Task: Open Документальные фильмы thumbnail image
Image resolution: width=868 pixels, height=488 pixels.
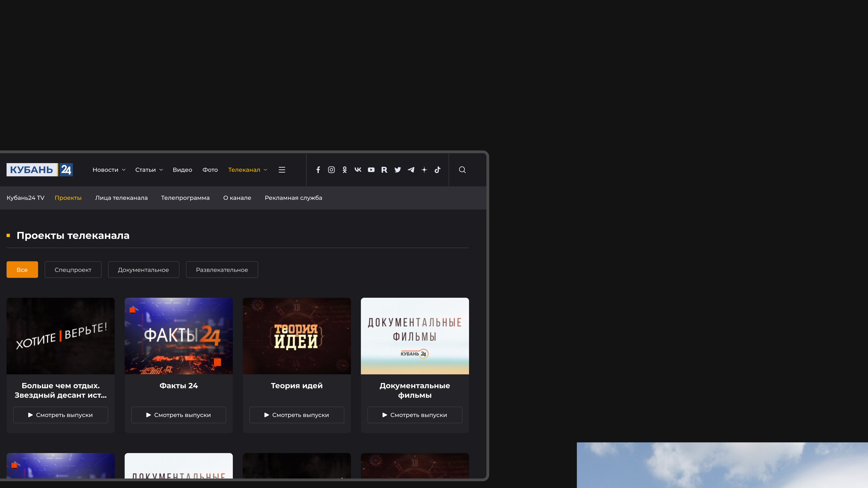Action: [415, 336]
